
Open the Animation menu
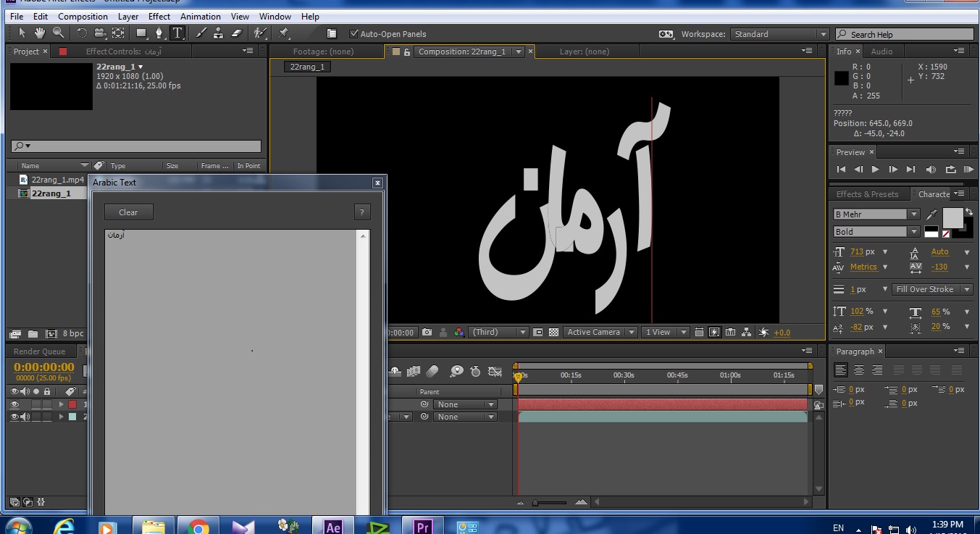point(201,17)
